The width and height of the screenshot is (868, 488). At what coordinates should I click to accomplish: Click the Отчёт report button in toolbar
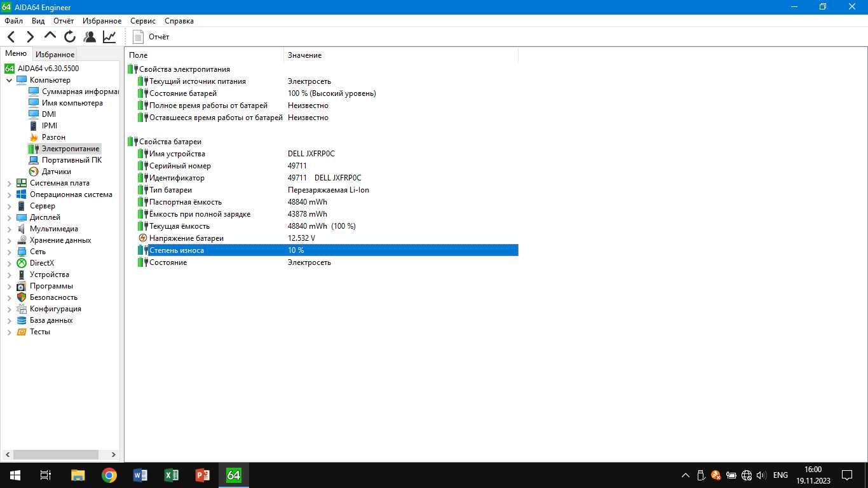tap(151, 37)
